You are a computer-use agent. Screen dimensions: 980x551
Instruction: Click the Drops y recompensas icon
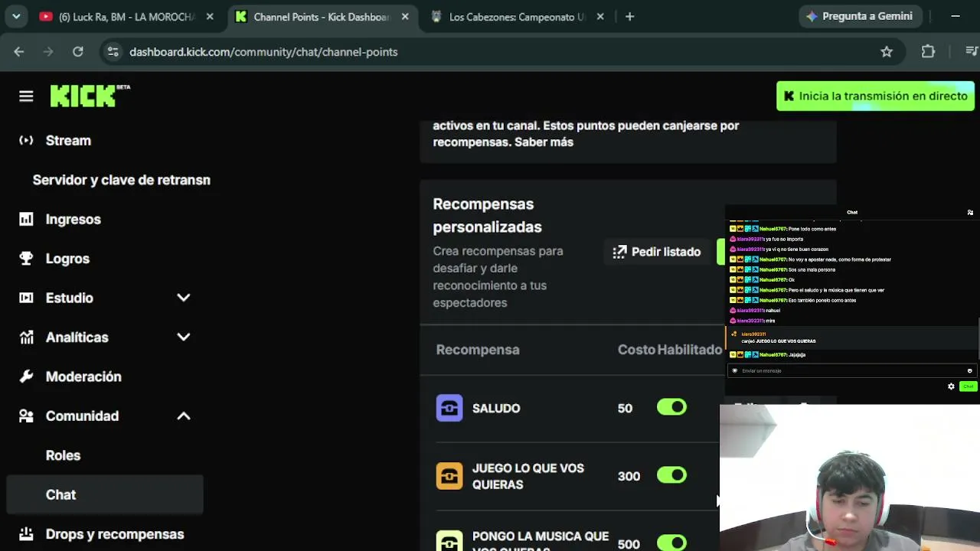(26, 534)
